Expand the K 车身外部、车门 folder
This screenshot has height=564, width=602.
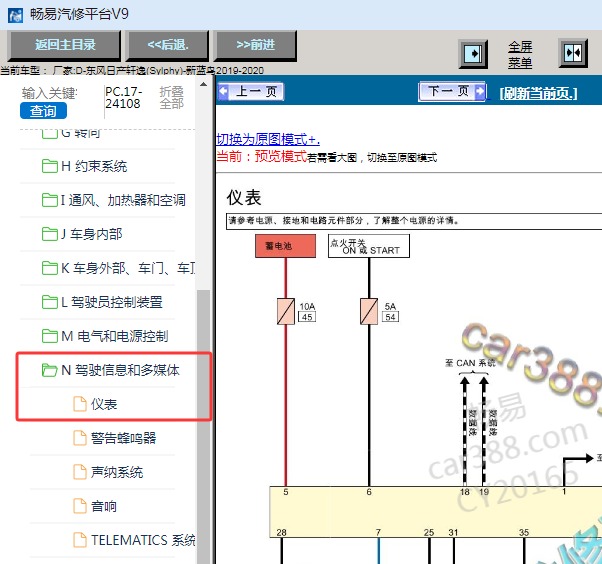[128, 268]
